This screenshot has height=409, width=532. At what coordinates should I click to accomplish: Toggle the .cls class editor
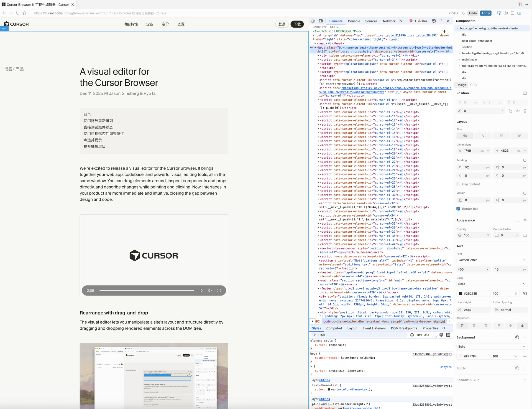[x=427, y=335]
